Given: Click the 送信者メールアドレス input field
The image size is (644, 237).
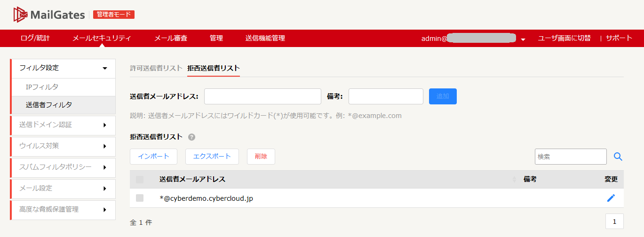Looking at the screenshot, I should point(262,96).
